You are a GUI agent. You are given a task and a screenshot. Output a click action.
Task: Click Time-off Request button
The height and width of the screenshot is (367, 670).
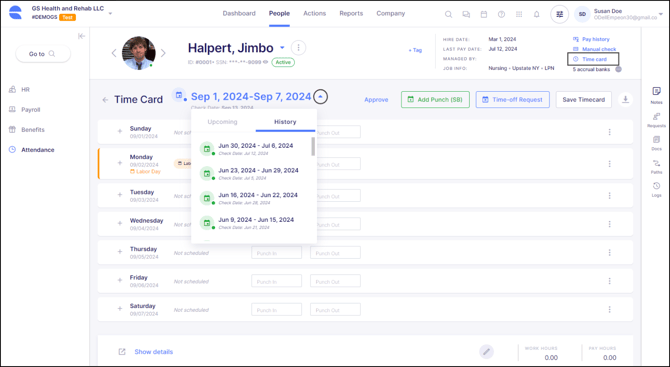[x=512, y=100]
